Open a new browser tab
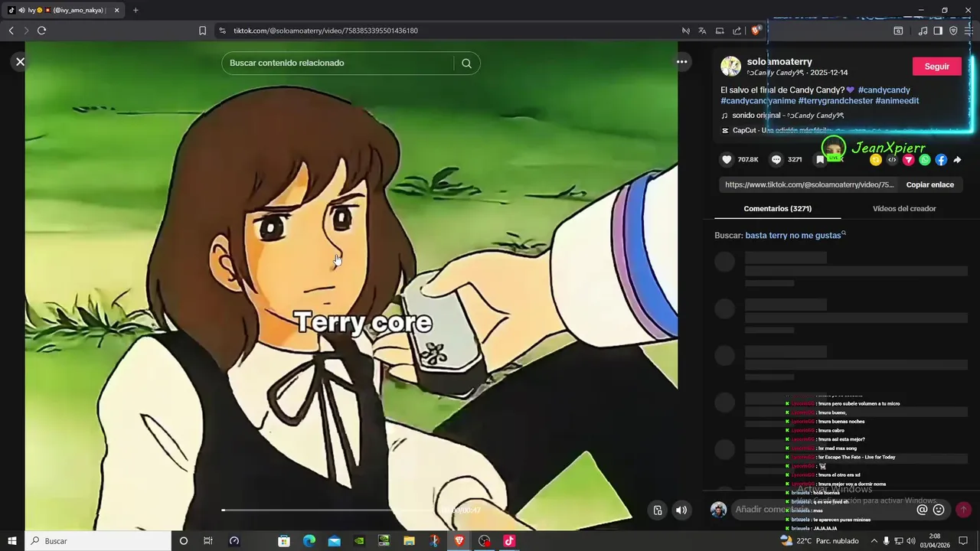 pos(136,10)
